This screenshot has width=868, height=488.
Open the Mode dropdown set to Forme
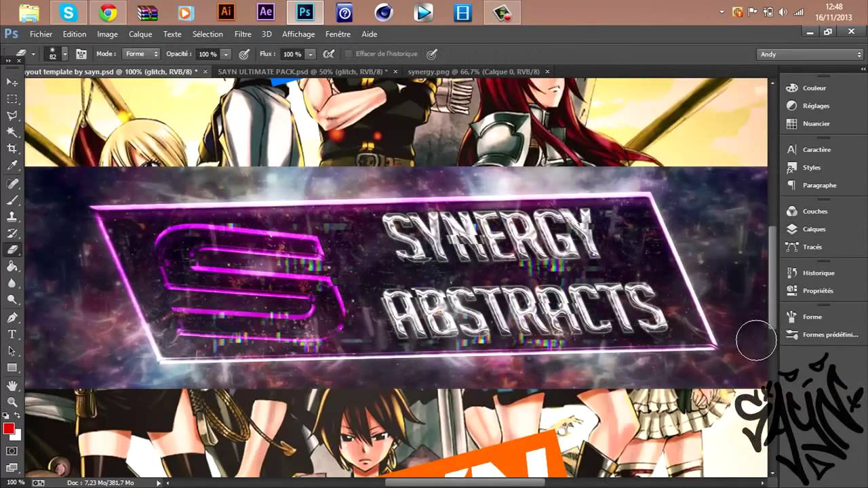tap(142, 54)
